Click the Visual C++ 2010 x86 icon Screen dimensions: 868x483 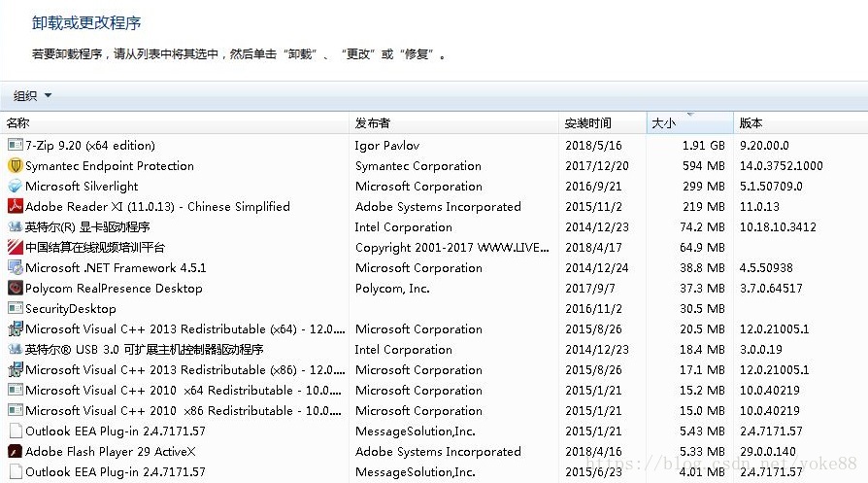pos(16,410)
